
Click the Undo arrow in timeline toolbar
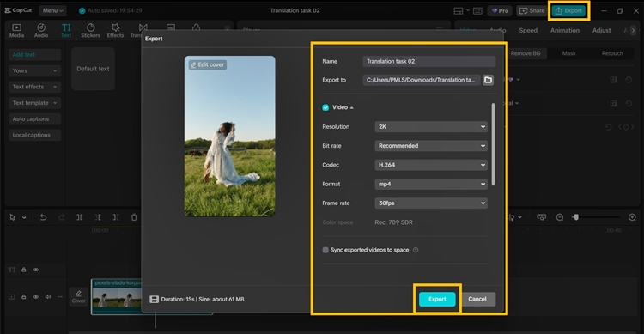(43, 217)
